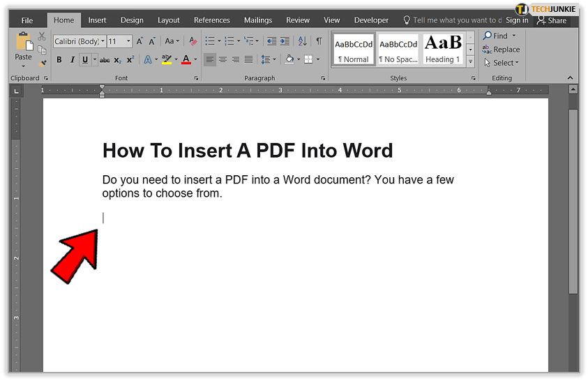Click the Cut scissors icon
Screen dimensions: 588x381
pyautogui.click(x=42, y=36)
